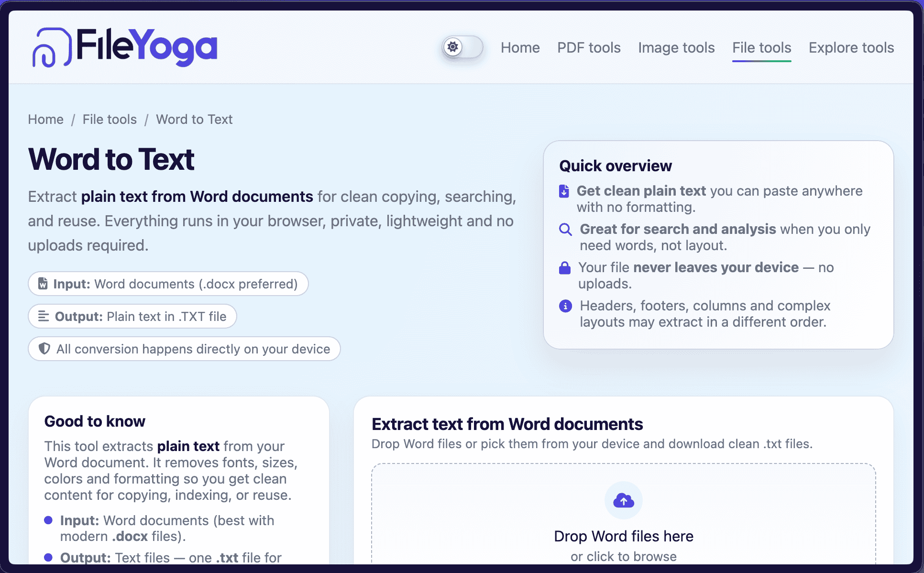
Task: Click the magnifier search icon in Quick overview
Action: 565,229
